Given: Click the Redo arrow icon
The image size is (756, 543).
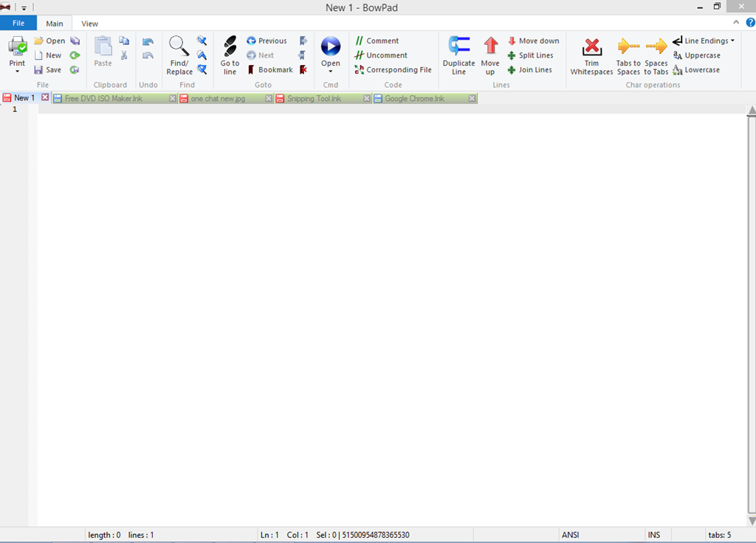Looking at the screenshot, I should [x=148, y=56].
